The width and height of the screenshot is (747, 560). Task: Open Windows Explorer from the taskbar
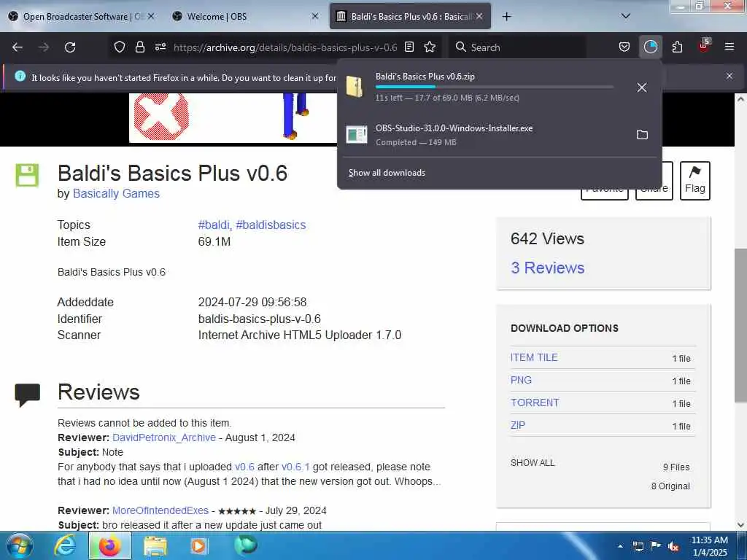(155, 546)
